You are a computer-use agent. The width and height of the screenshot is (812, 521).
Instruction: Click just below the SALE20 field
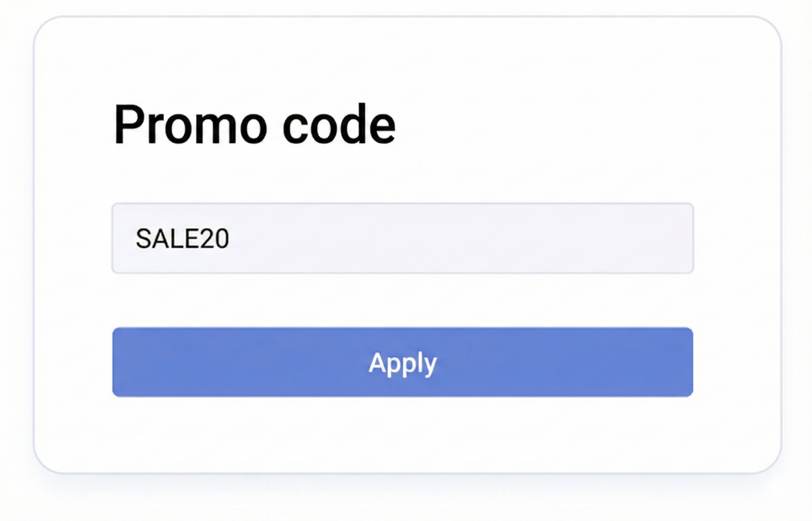[x=403, y=291]
